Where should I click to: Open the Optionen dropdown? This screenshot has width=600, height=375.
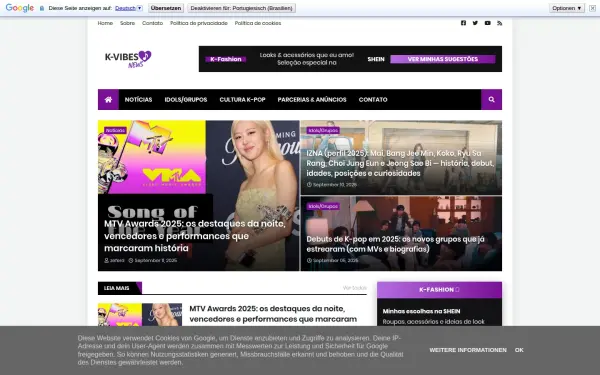567,8
